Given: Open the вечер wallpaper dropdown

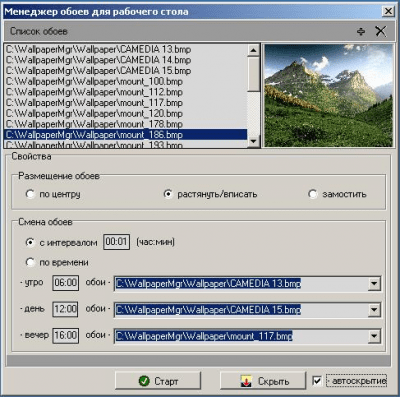Looking at the screenshot, I should [374, 336].
